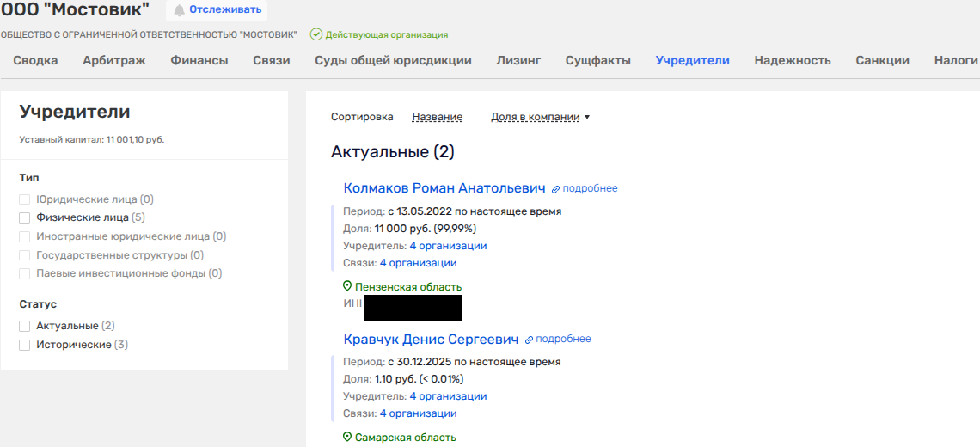Click link icon beside Колмаков Роман Анатольевич
The height and width of the screenshot is (447, 980).
click(555, 189)
